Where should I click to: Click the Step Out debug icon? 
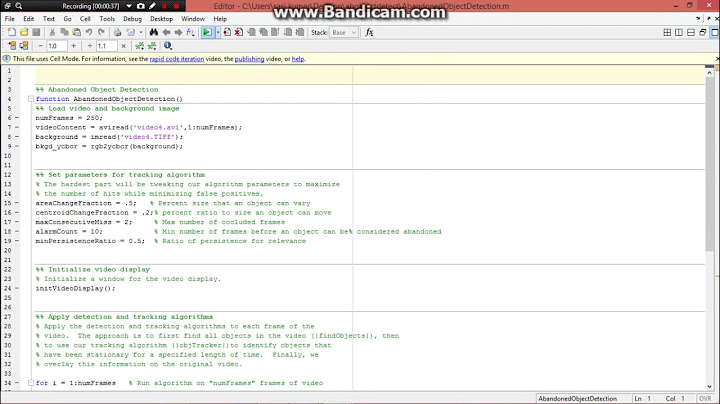(276, 32)
